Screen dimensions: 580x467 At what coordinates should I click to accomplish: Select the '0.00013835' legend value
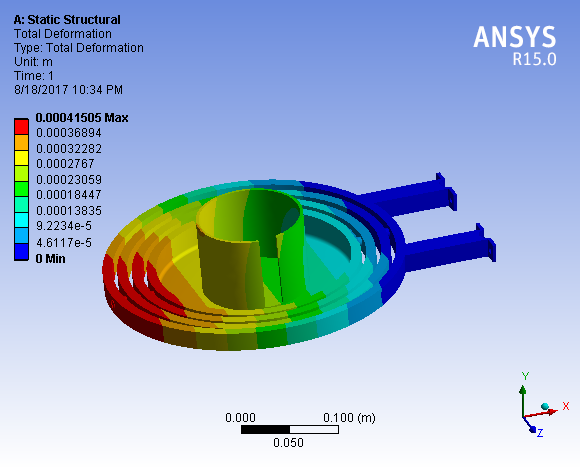coord(69,211)
